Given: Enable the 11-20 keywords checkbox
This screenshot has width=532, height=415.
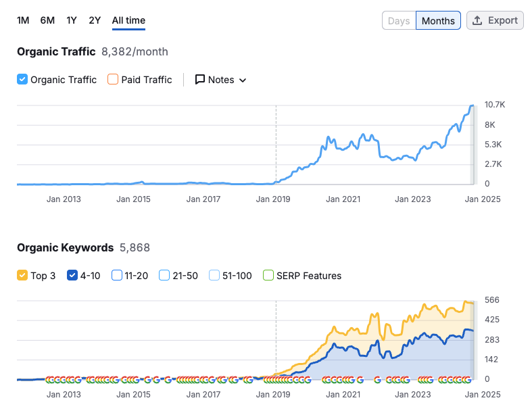Looking at the screenshot, I should 117,275.
